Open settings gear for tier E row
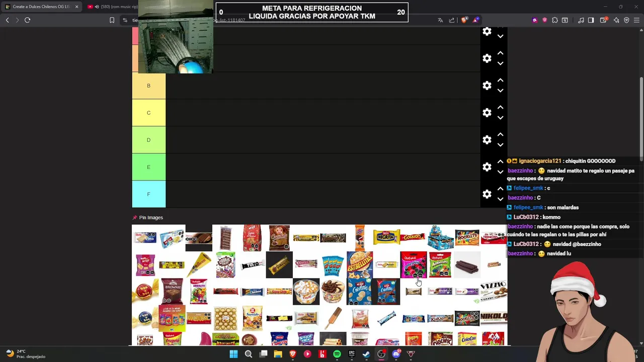The image size is (644, 362). coord(487,167)
